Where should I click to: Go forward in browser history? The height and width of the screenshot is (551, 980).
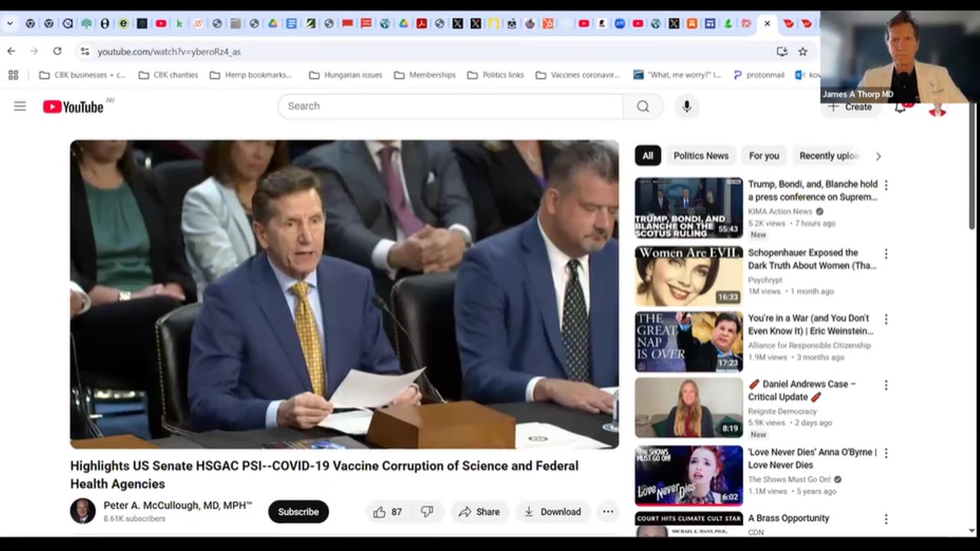[x=34, y=51]
